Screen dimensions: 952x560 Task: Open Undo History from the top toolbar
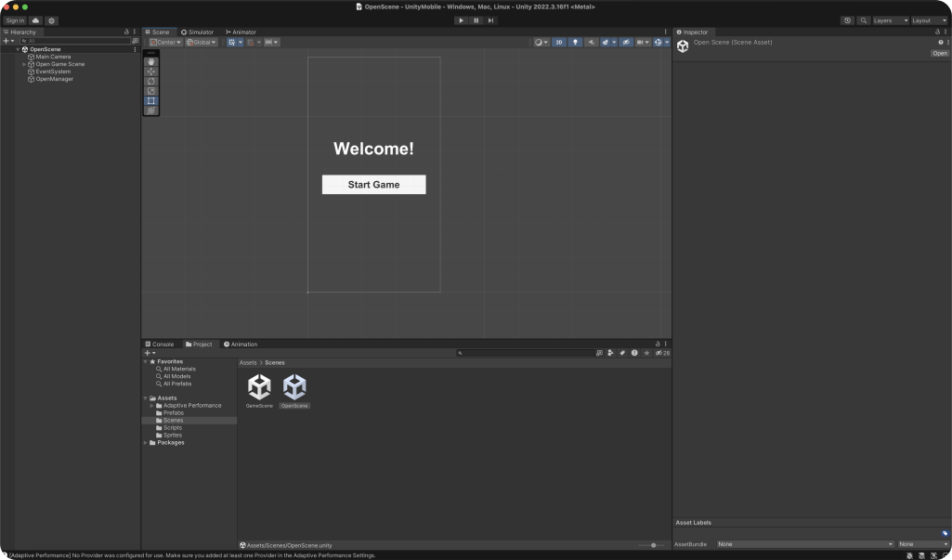pos(847,20)
